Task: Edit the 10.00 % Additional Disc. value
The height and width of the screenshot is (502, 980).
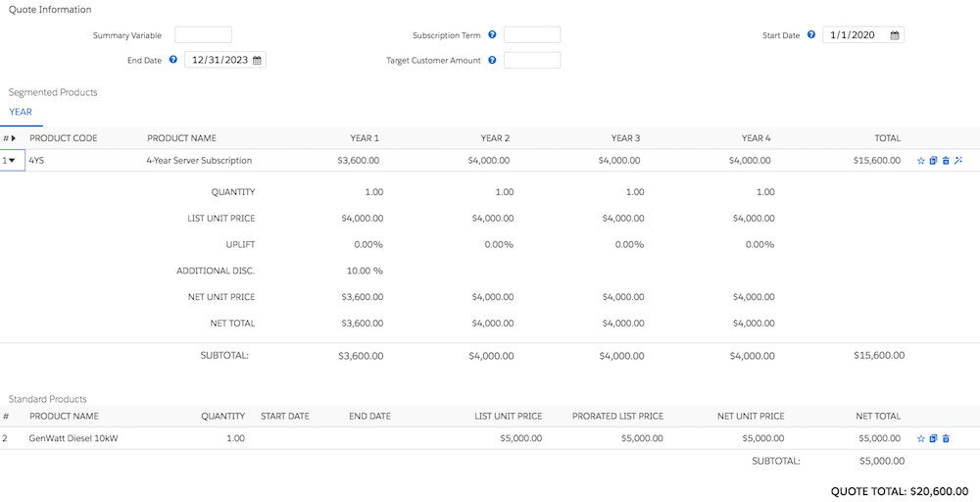Action: coord(365,271)
